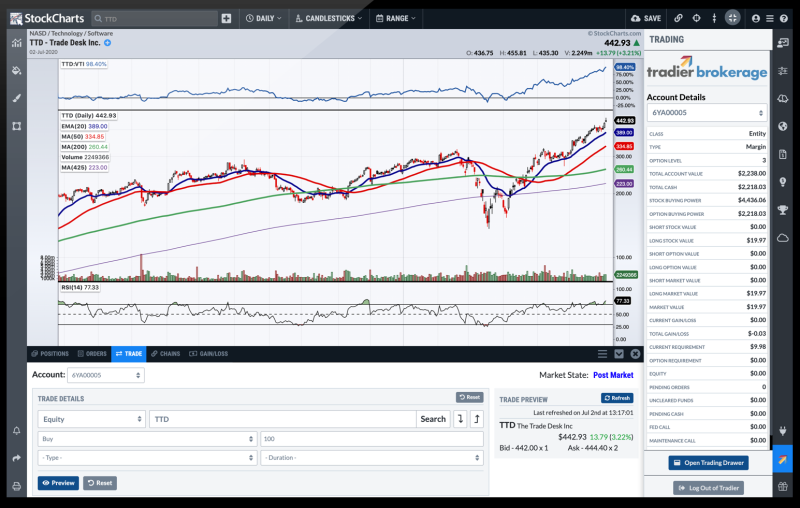Click the print icon in left sidebar
This screenshot has width=800, height=508.
[x=16, y=487]
